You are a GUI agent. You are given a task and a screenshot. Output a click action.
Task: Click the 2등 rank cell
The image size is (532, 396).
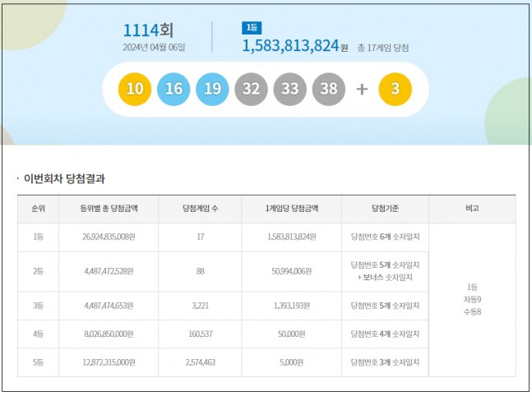point(39,271)
